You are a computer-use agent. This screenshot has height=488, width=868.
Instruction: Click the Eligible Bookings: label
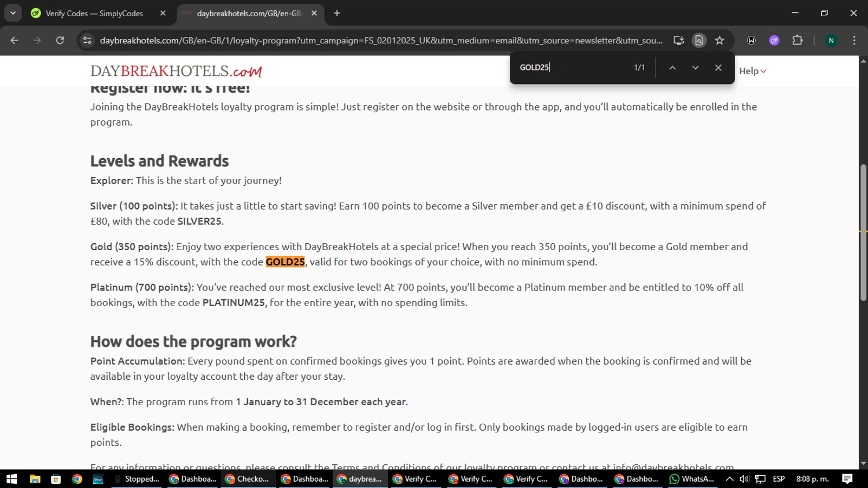132,427
